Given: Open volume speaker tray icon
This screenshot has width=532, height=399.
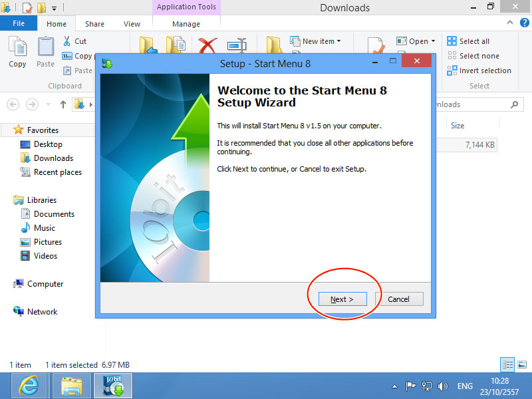Looking at the screenshot, I should tap(443, 386).
